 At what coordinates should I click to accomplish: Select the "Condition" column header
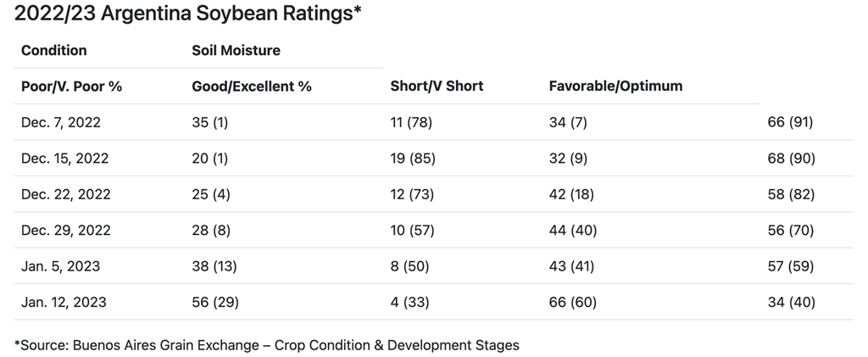pyautogui.click(x=54, y=50)
